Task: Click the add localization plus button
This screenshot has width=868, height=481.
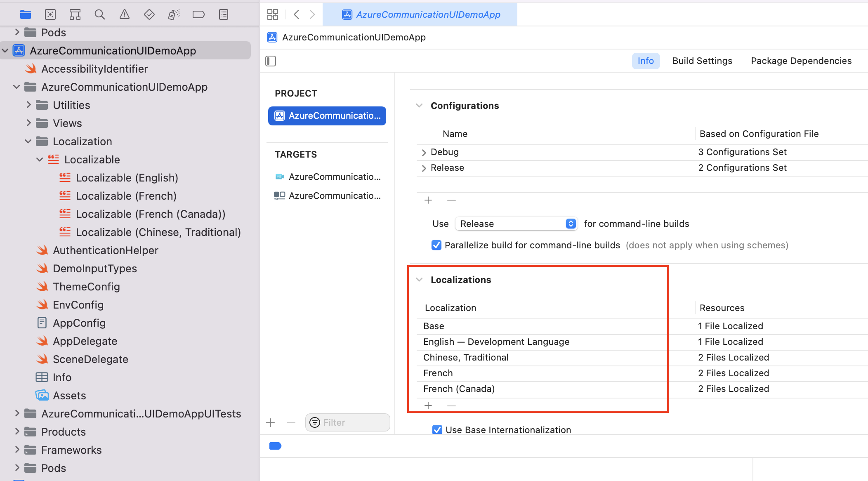Action: click(x=428, y=405)
